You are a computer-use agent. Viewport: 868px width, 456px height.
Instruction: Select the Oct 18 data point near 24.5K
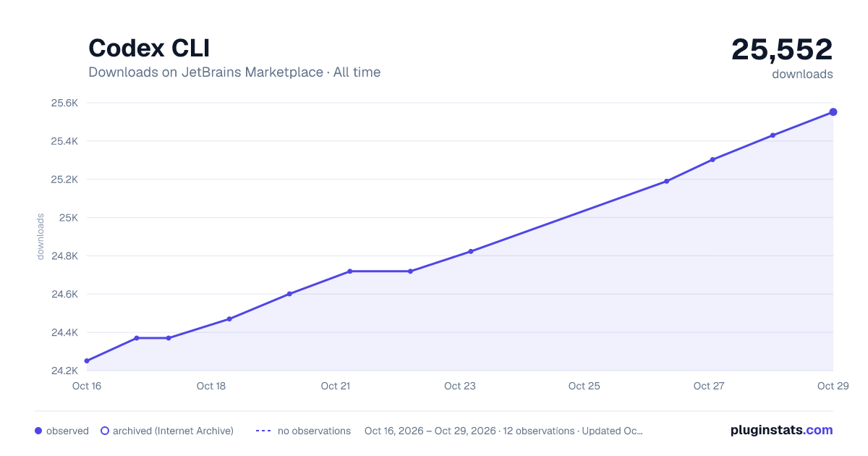[229, 318]
